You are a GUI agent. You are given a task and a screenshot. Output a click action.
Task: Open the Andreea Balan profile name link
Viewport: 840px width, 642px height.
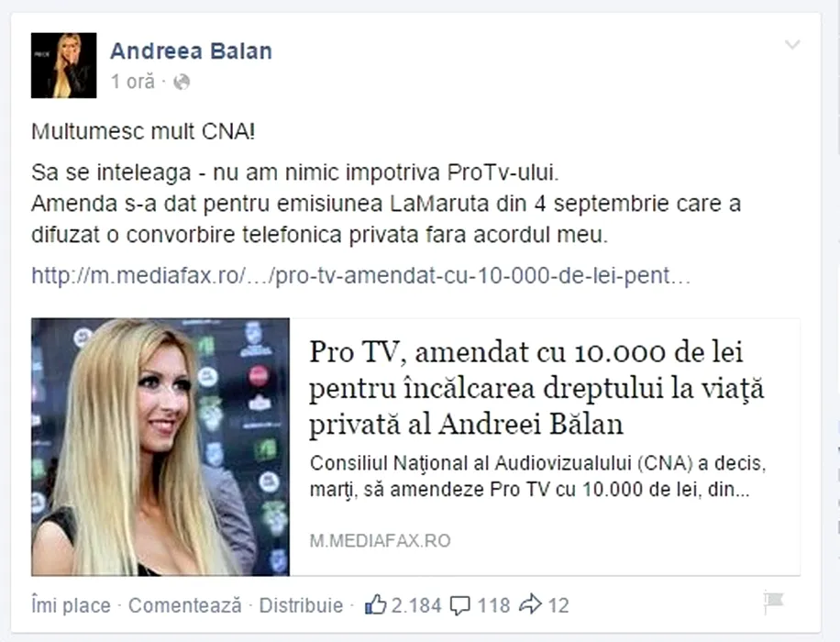point(192,51)
